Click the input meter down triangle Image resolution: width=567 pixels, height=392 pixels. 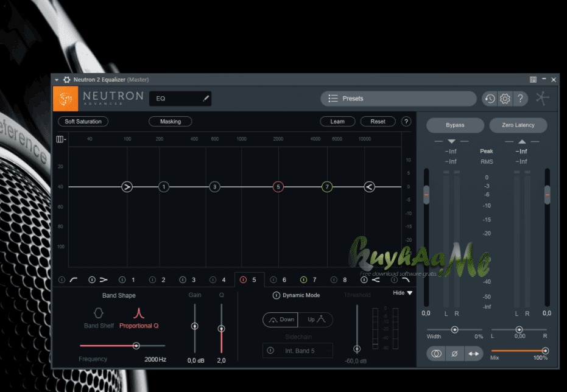[x=451, y=141]
